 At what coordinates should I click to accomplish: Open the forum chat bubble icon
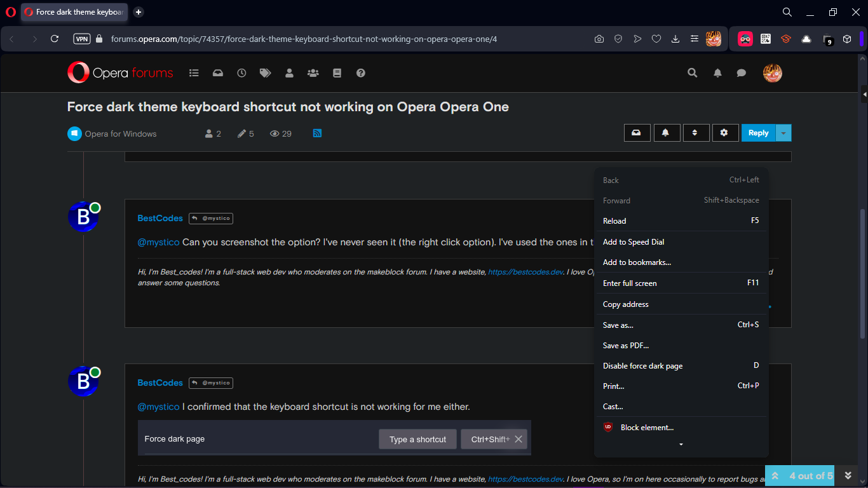pyautogui.click(x=741, y=73)
